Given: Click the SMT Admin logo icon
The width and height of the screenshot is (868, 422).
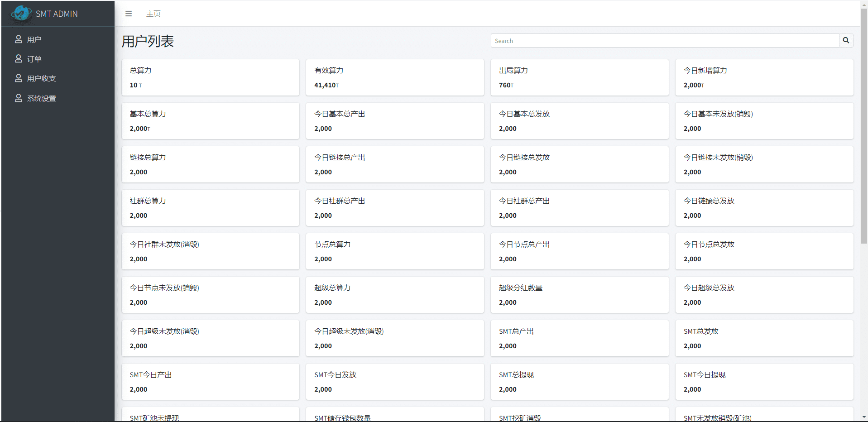Looking at the screenshot, I should [x=21, y=14].
